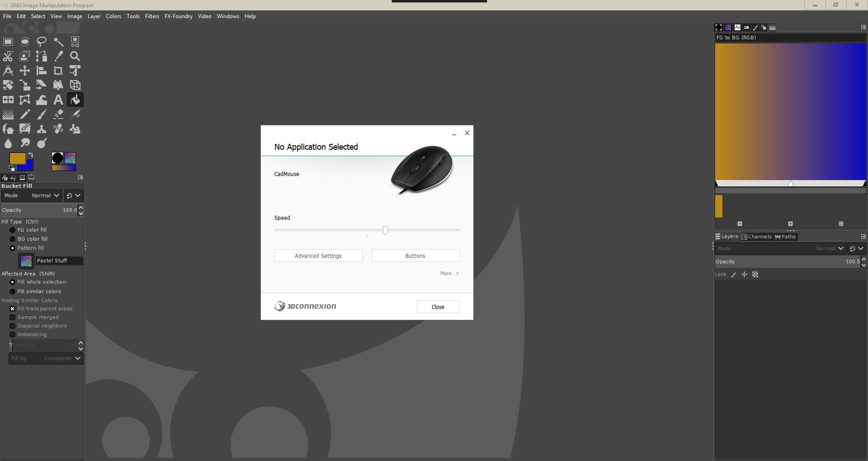Click the Bucket Fill Opacity field
Image resolution: width=868 pixels, height=461 pixels.
pos(39,210)
